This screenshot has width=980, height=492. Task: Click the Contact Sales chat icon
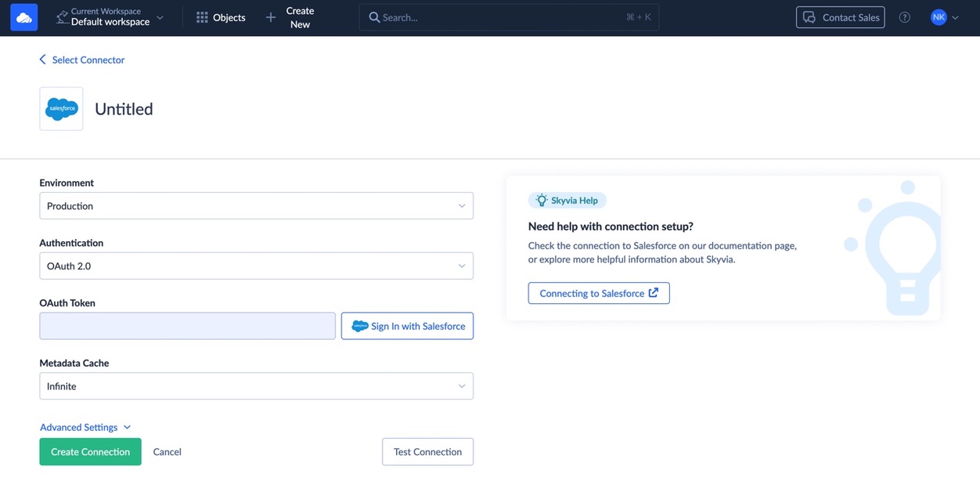pyautogui.click(x=809, y=16)
